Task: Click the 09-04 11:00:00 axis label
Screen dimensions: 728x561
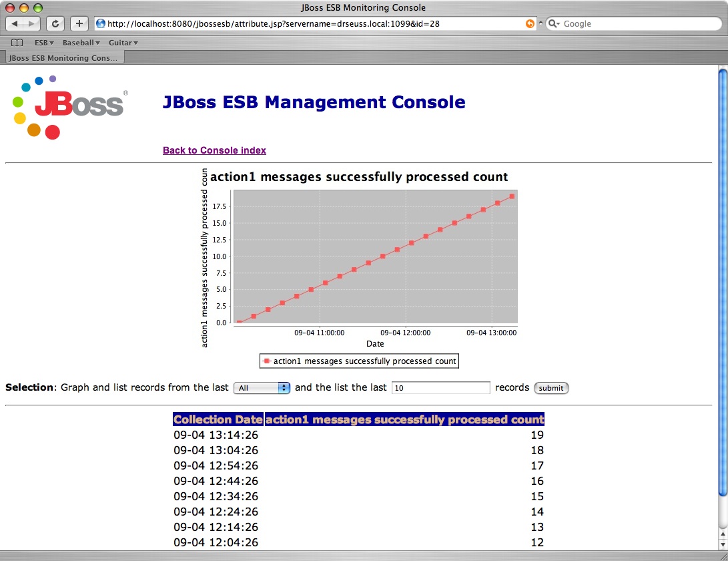Action: (x=320, y=333)
